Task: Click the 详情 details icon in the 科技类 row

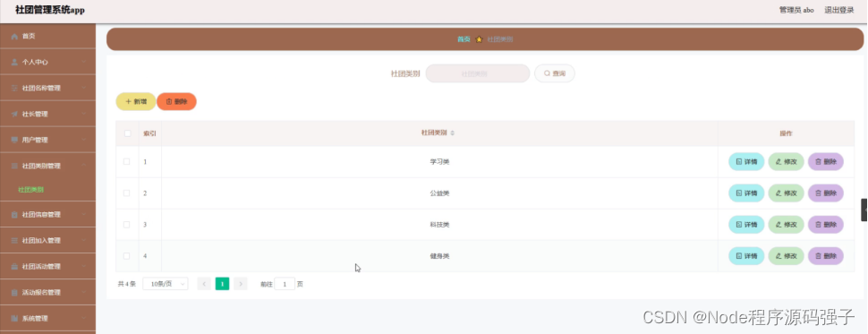Action: tap(738, 225)
